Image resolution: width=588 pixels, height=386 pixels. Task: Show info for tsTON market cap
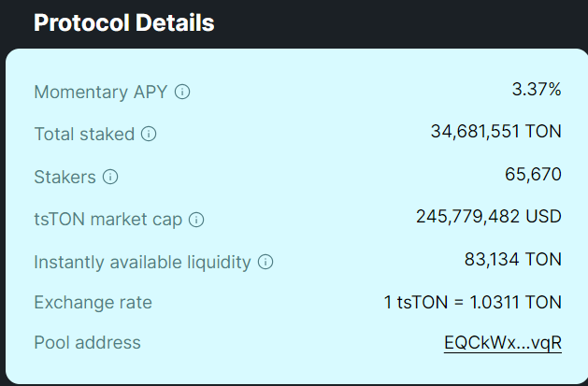(x=196, y=220)
